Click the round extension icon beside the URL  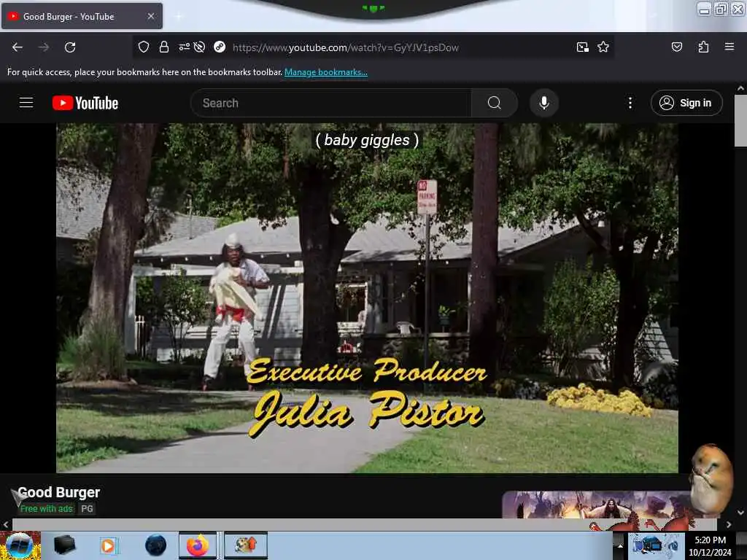pyautogui.click(x=220, y=47)
